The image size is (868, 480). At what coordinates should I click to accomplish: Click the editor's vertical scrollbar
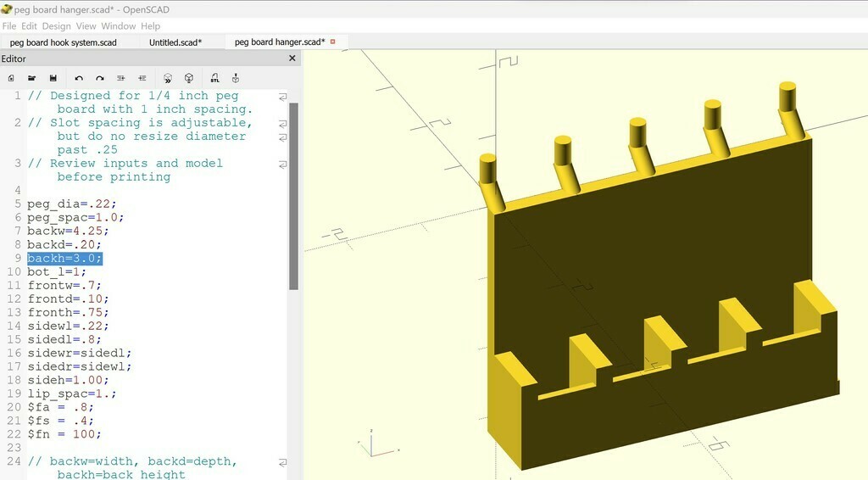coord(293,195)
